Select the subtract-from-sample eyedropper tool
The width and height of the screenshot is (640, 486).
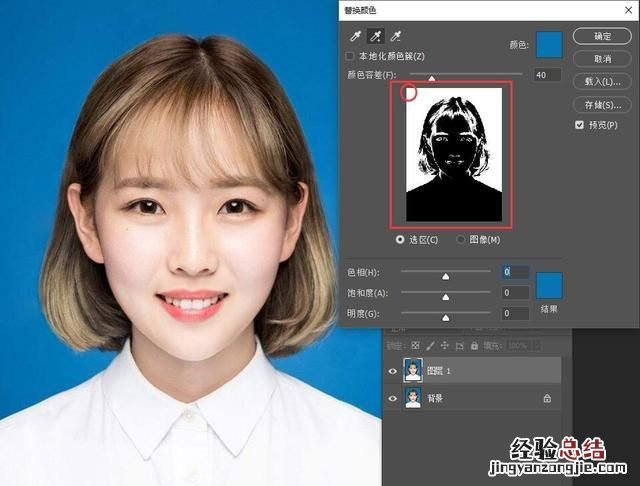coord(396,37)
